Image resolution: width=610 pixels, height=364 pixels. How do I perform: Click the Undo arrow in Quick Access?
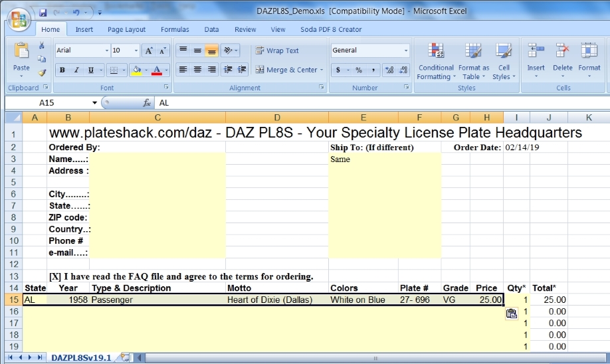pos(76,13)
